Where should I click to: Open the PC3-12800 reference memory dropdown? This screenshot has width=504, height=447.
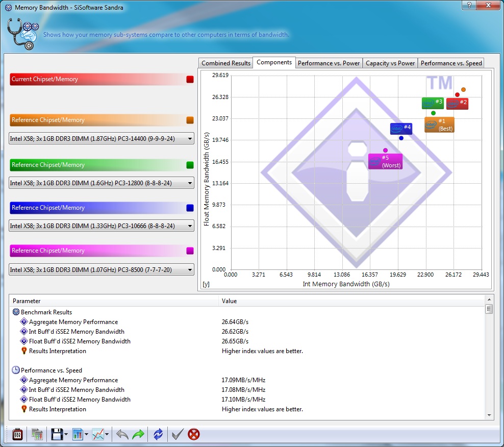101,183
